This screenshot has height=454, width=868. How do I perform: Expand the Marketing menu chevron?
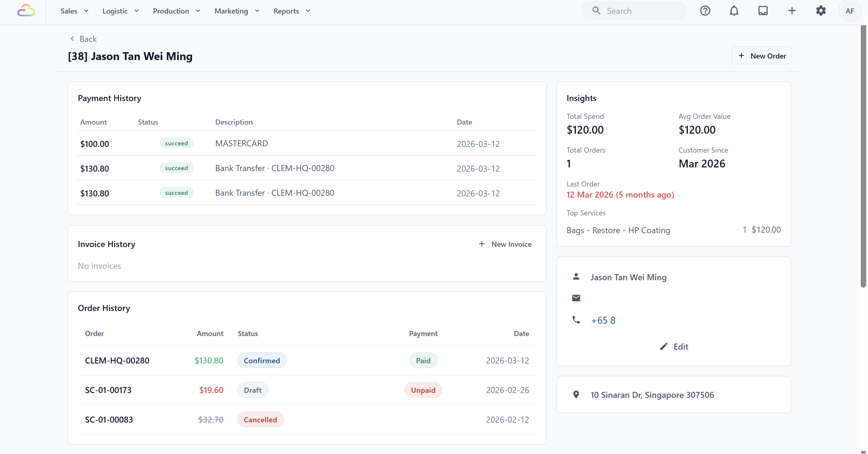(x=257, y=11)
